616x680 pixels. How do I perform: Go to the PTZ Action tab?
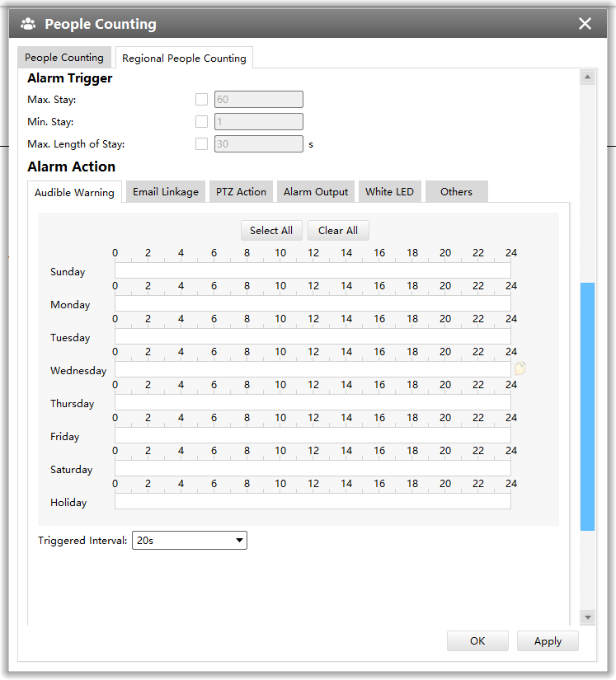pyautogui.click(x=241, y=192)
